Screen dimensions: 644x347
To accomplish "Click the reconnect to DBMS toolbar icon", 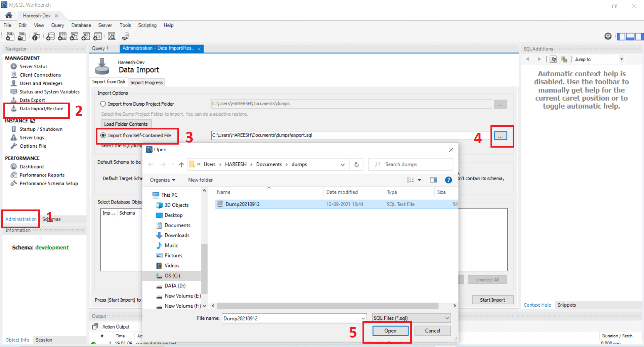I will (126, 36).
